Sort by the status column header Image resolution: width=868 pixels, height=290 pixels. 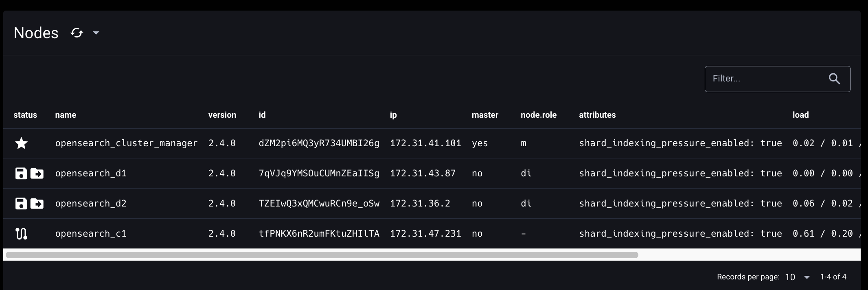[x=25, y=115]
